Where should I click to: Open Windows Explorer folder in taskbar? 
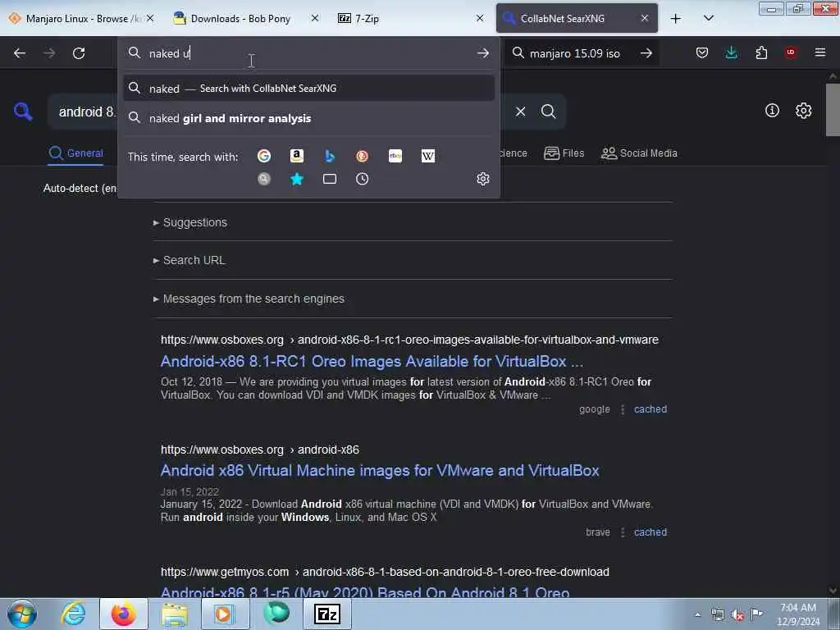coord(175,614)
